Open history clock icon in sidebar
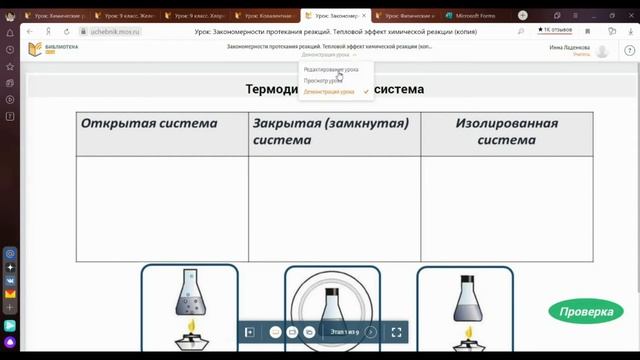This screenshot has width=640, height=360. tap(10, 50)
